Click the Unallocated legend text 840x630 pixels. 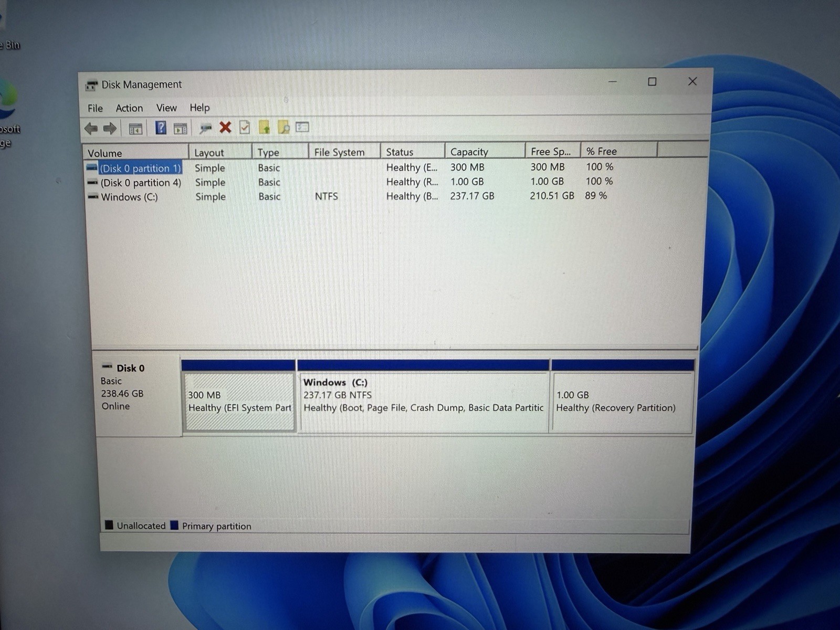coord(141,526)
